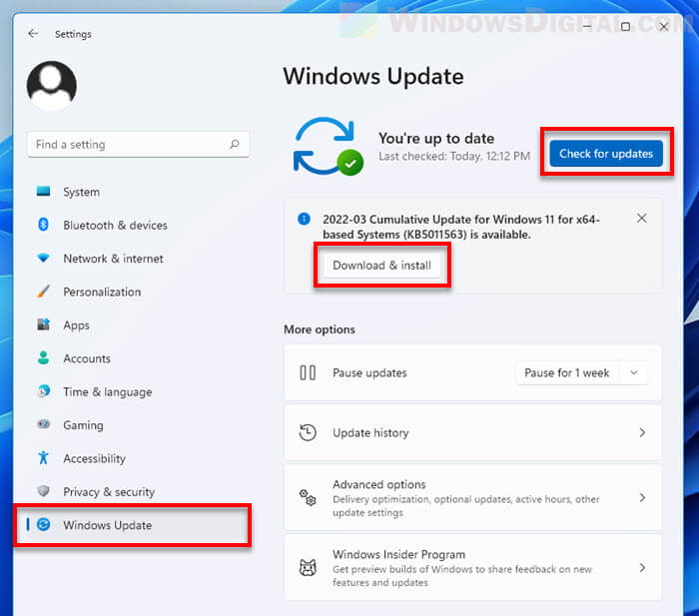Image resolution: width=699 pixels, height=616 pixels.
Task: Click the KB5011563 update description text
Action: point(461,227)
